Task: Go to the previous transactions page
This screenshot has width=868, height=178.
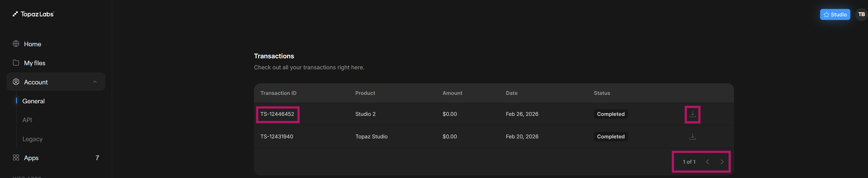Action: [x=708, y=162]
